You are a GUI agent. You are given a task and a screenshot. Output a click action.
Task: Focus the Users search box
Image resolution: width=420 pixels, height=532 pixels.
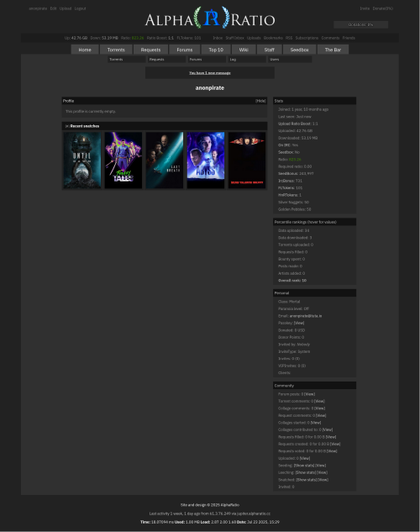290,60
